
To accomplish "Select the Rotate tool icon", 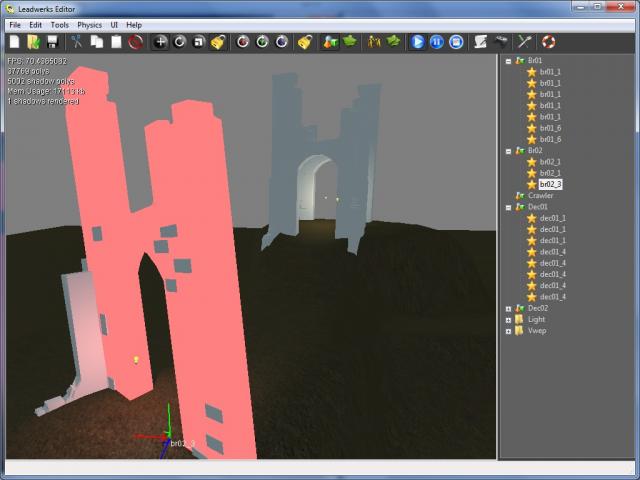I will click(x=180, y=42).
